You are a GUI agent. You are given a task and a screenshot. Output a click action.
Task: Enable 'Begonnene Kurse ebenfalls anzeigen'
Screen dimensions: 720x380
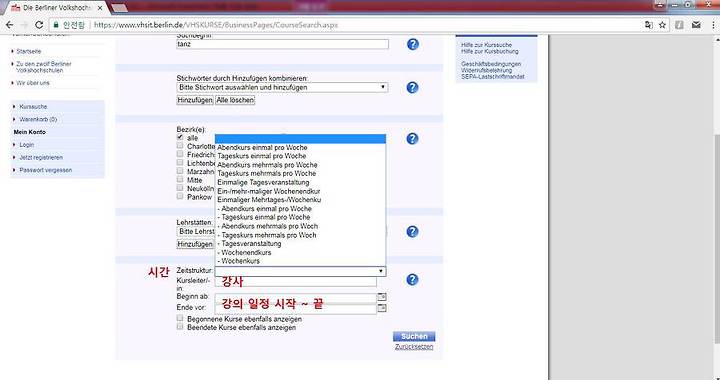point(180,318)
